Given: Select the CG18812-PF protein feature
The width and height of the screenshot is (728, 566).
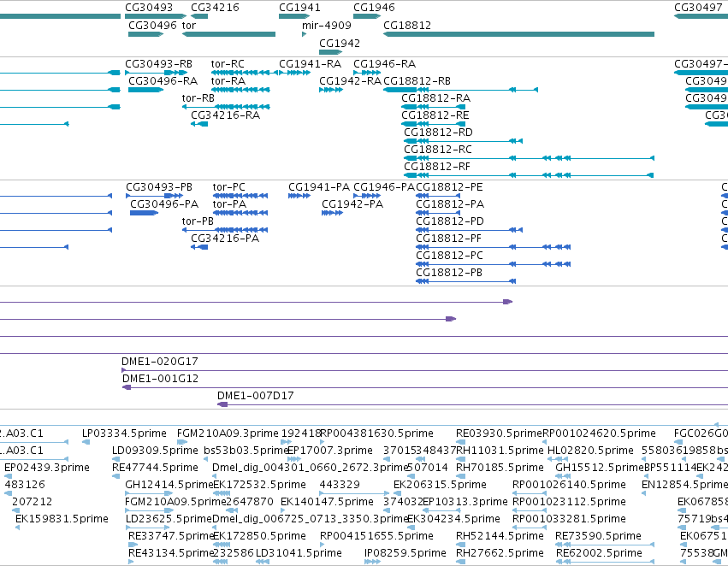Looking at the screenshot, I should point(493,247).
